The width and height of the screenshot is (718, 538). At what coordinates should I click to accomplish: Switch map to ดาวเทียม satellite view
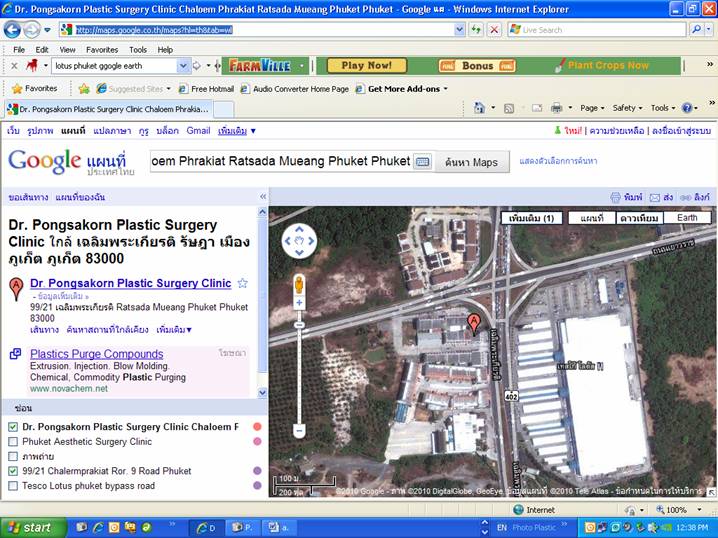coord(639,218)
